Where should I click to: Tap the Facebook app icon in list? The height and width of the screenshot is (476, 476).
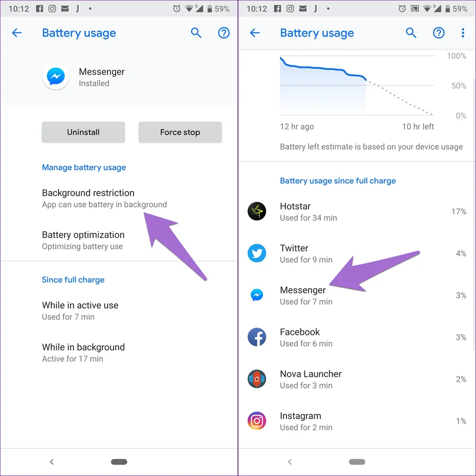(257, 337)
